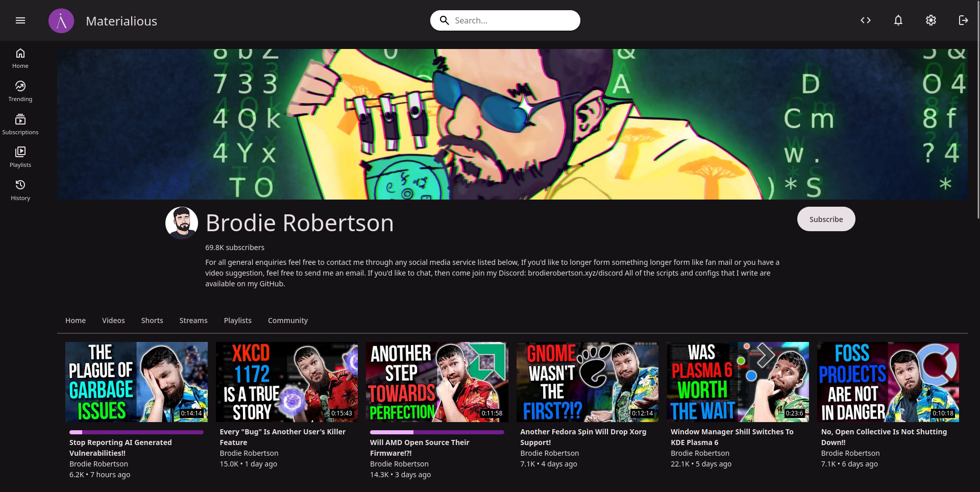Click the purple Materialious logo
Image resolution: width=980 pixels, height=492 pixels.
[61, 21]
